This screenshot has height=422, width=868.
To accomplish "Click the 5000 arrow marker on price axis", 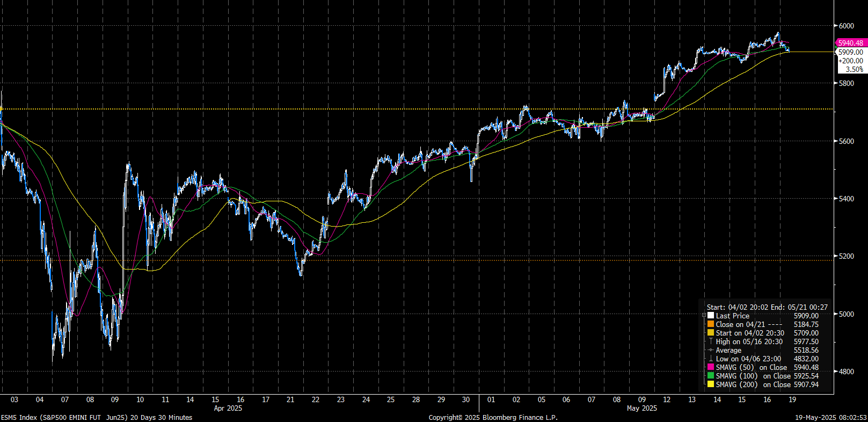I will point(836,314).
